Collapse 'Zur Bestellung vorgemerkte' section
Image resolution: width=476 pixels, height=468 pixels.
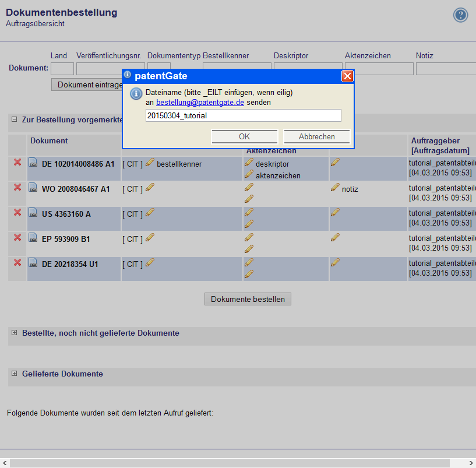(x=14, y=119)
